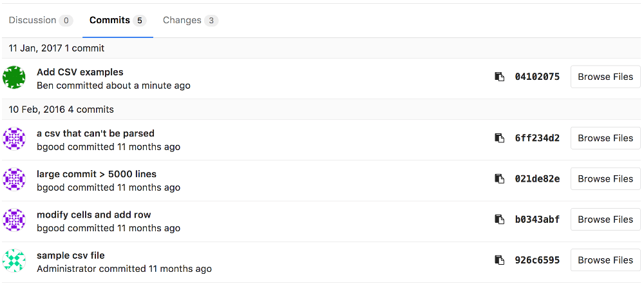Switch to the Discussion tab
The image size is (644, 286).
click(x=40, y=21)
